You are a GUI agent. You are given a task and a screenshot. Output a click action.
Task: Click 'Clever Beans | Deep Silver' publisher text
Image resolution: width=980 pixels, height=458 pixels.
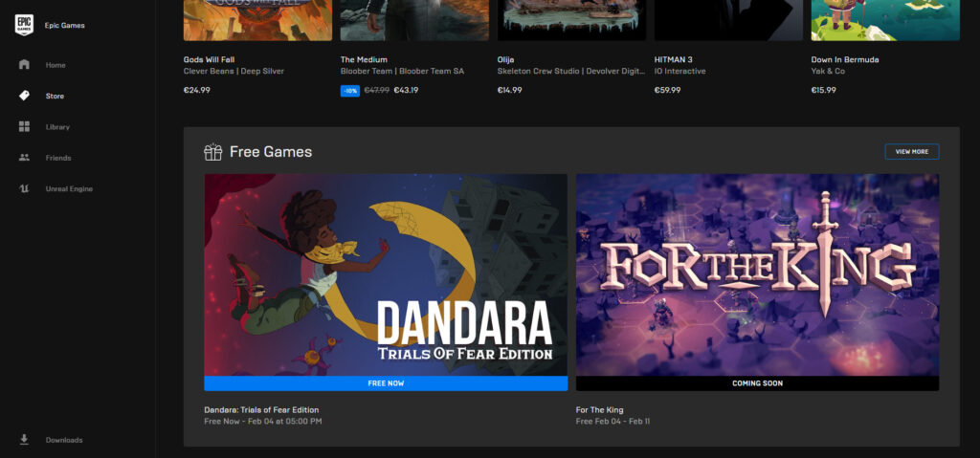tap(234, 71)
